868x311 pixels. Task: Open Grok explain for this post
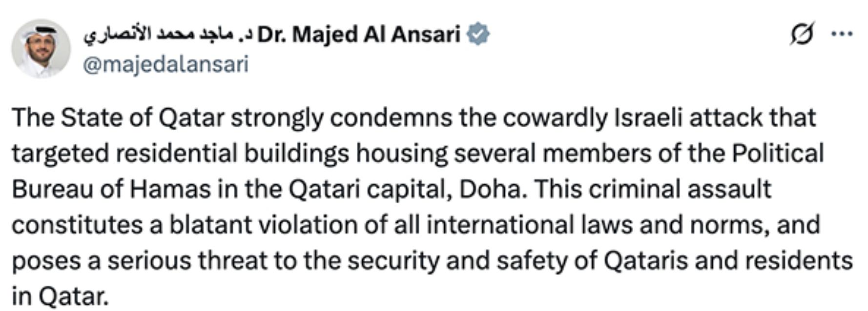pos(802,34)
